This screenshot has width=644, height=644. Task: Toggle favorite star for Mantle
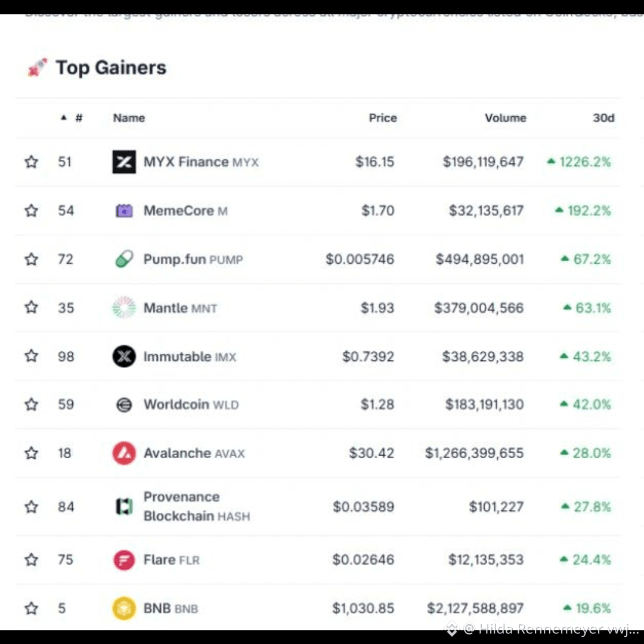[31, 307]
